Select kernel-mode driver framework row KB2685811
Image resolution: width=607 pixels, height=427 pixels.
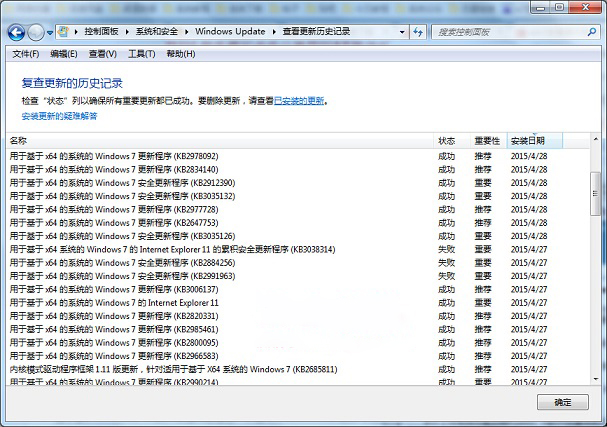click(298, 369)
